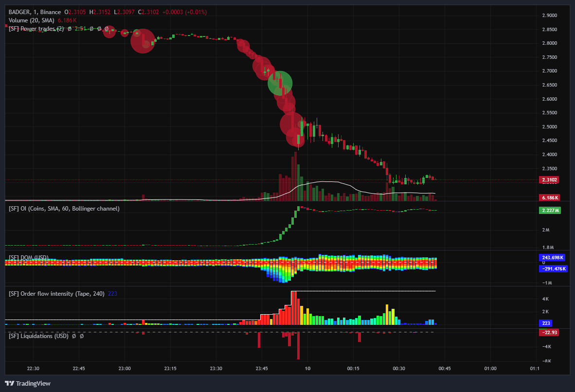Click the large green power trade bubble
This screenshot has height=392, width=575.
pos(280,83)
